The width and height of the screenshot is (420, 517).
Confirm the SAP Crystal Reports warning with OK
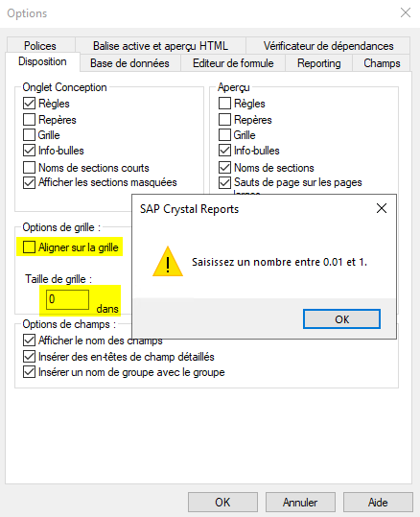point(341,318)
